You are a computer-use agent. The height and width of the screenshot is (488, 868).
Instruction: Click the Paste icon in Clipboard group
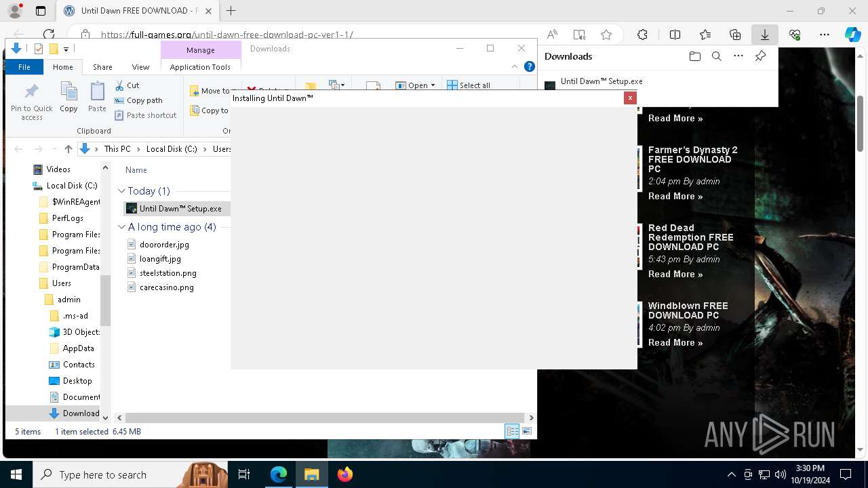click(x=97, y=97)
